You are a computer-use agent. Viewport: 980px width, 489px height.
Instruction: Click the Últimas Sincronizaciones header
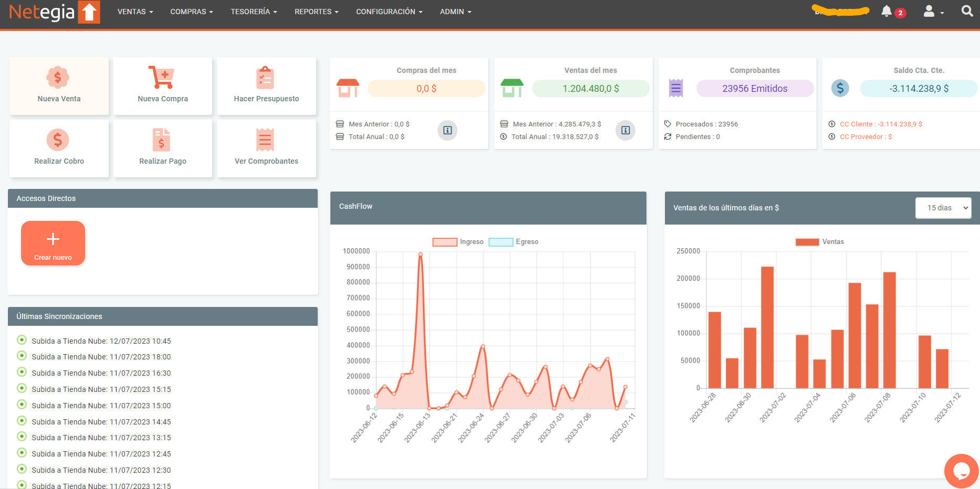click(163, 316)
